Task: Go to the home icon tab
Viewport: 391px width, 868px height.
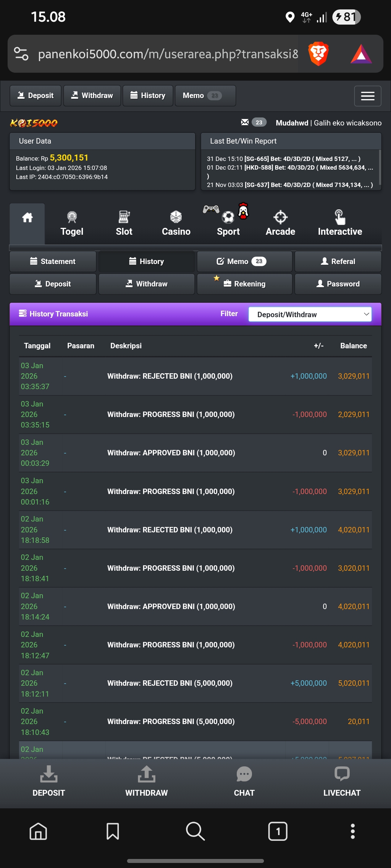Action: tap(28, 218)
